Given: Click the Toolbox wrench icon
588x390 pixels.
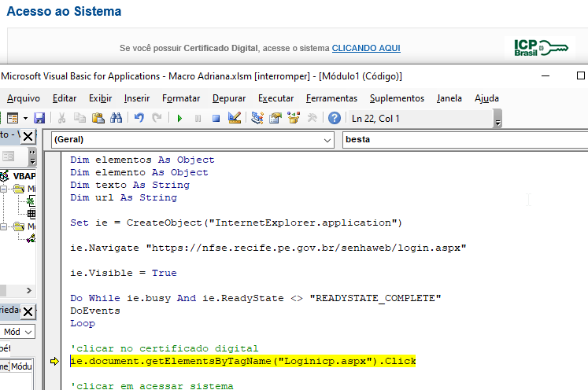Looking at the screenshot, I should click(312, 119).
